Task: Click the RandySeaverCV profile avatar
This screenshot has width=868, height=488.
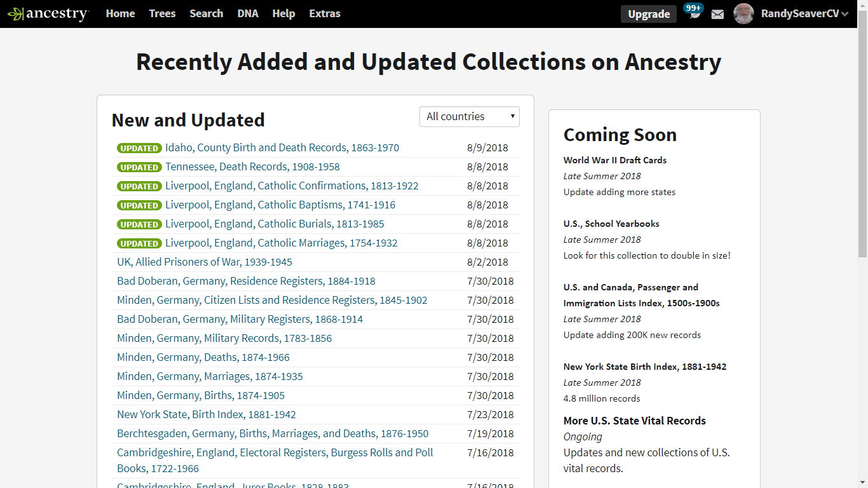Action: tap(743, 13)
